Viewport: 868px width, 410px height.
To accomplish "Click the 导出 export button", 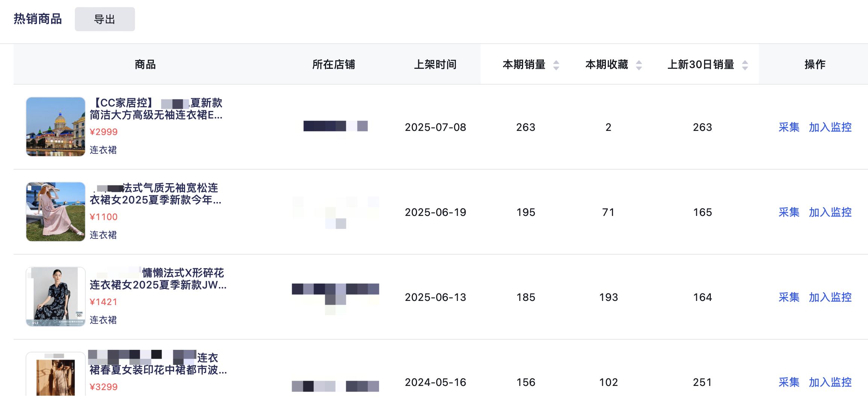I will click(x=105, y=19).
